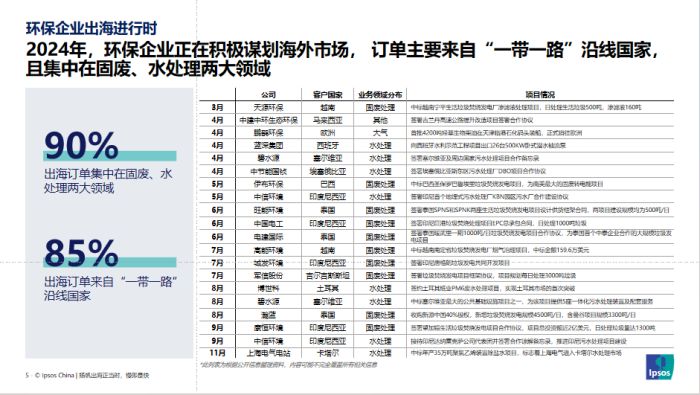Click the teal bar under 85%
This screenshot has width=700, height=395.
pos(110,262)
